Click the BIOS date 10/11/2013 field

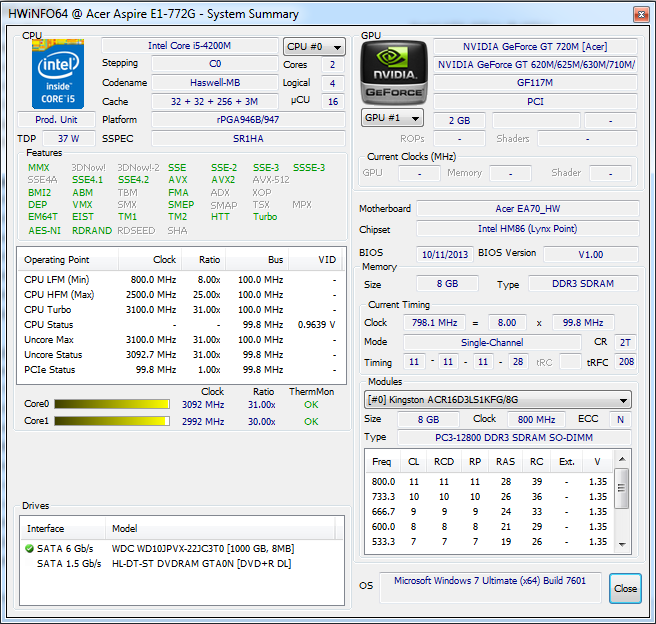445,254
